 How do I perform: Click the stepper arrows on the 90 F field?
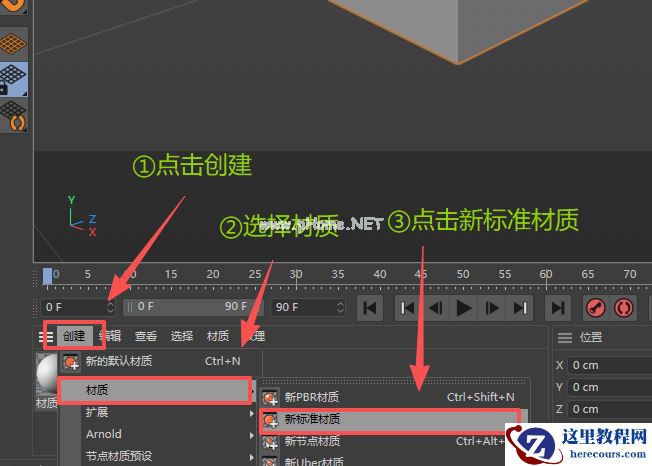(340, 307)
